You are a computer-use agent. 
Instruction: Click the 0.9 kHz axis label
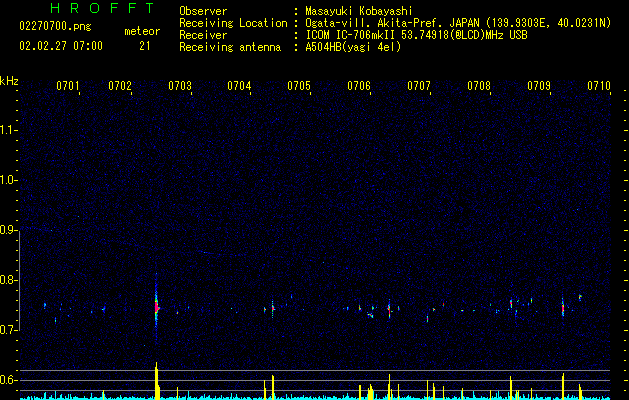click(x=8, y=230)
